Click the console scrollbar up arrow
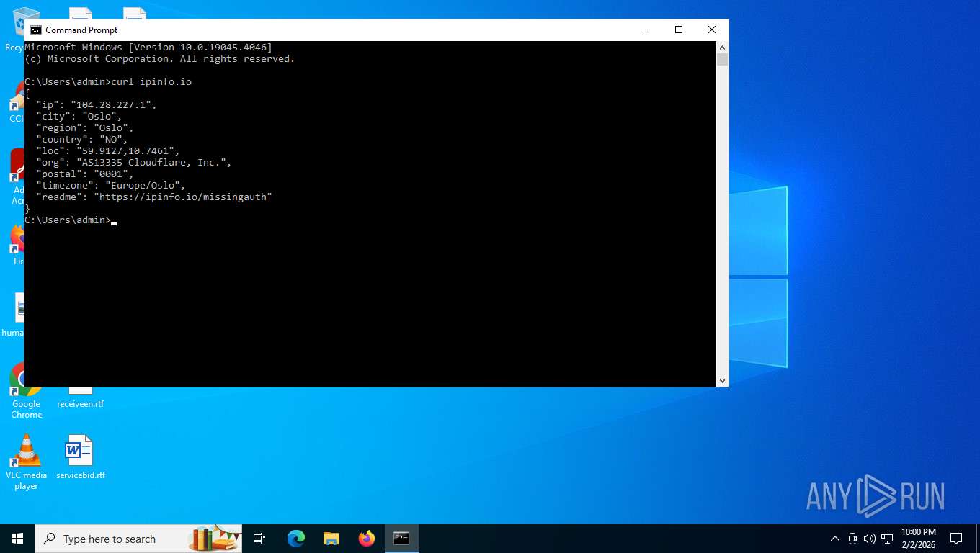Viewport: 980px width, 553px height. (x=722, y=47)
